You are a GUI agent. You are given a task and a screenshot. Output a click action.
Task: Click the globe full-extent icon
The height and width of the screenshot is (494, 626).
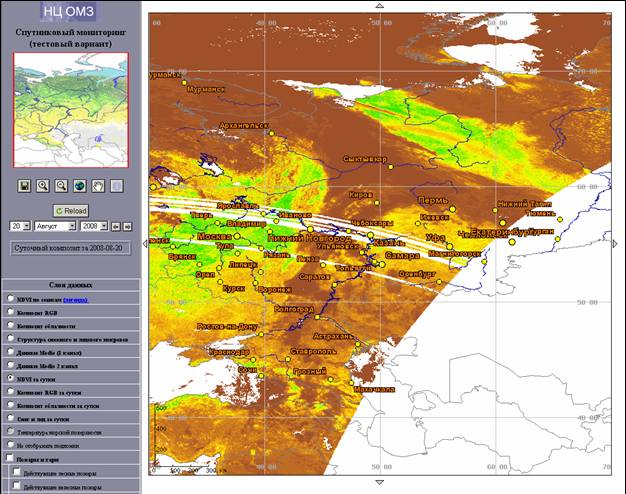pyautogui.click(x=79, y=186)
